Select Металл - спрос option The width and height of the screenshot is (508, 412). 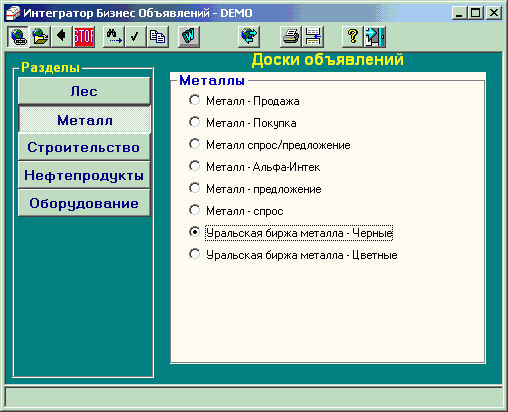coord(236,211)
